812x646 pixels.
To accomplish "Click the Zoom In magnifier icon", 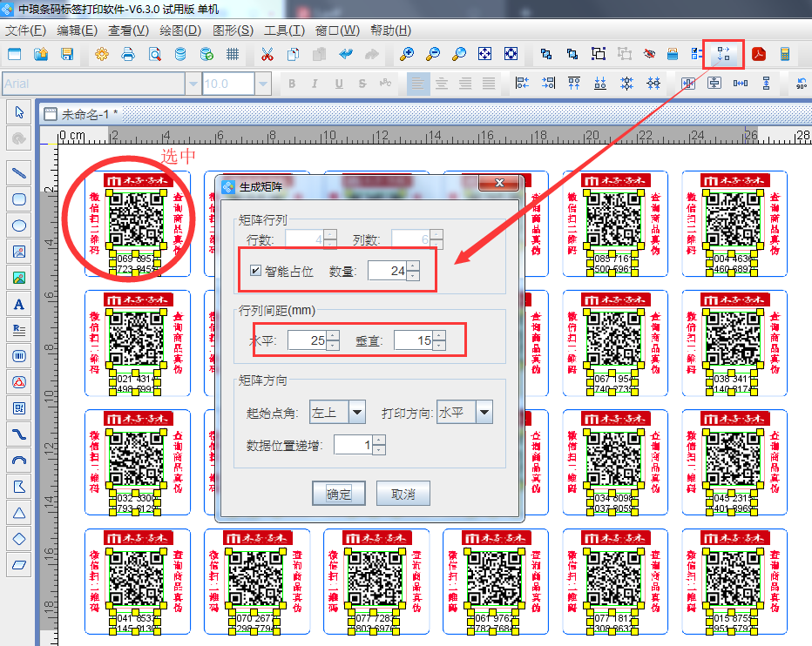I will click(x=406, y=54).
